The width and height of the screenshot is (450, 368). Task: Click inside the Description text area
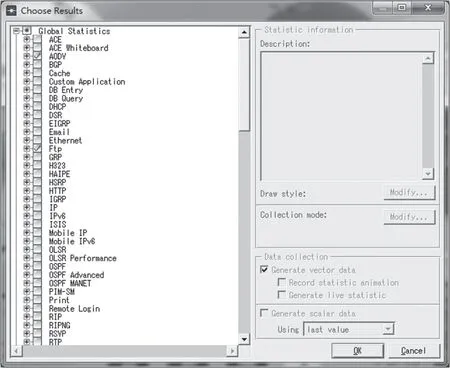coord(341,116)
